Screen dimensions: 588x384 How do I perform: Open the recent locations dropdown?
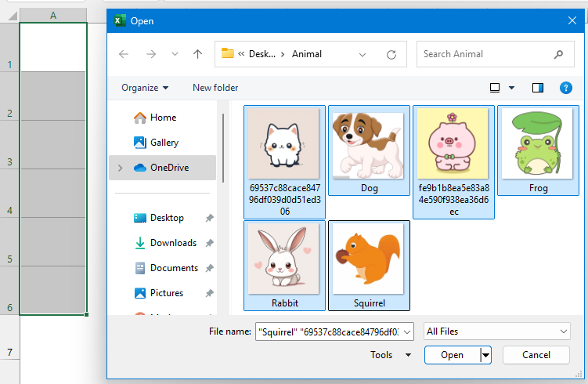click(x=174, y=54)
